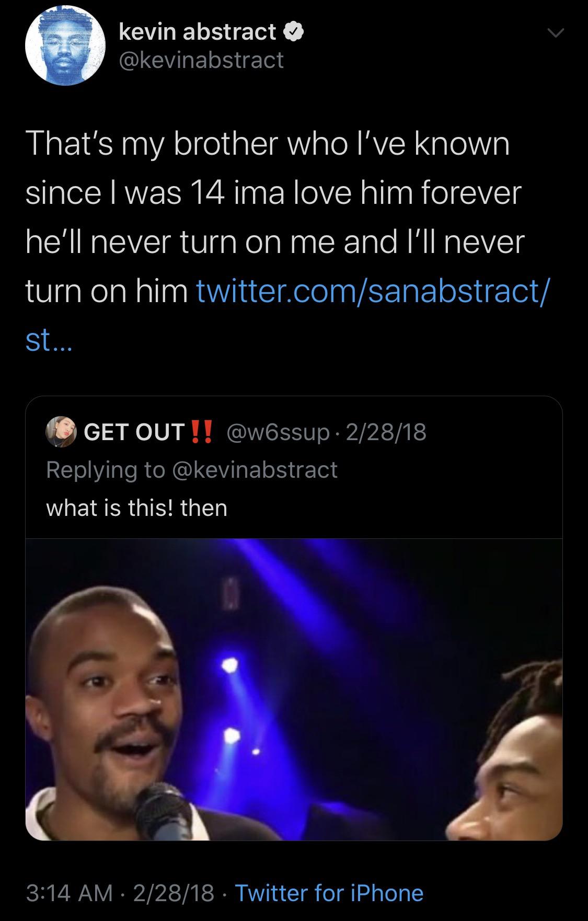This screenshot has width=588, height=921.
Task: Click the 3:14 AM timestamp
Action: pyautogui.click(x=69, y=893)
